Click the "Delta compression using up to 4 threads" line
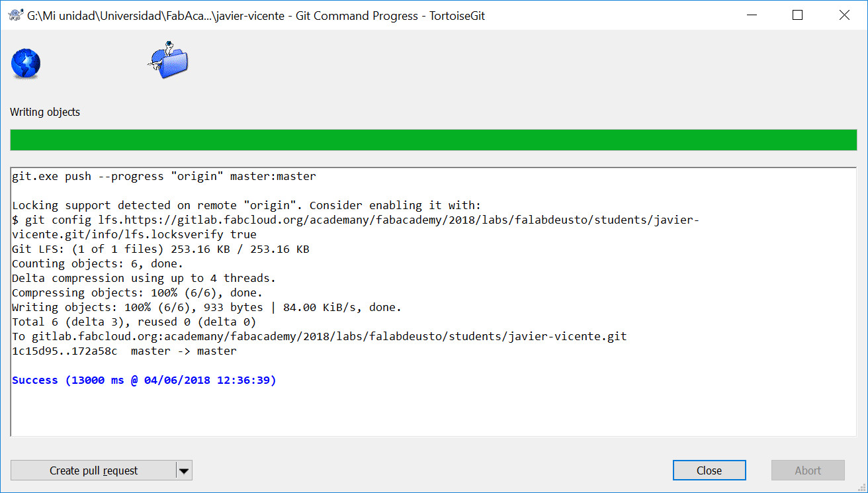Viewport: 868px width, 493px height. (144, 278)
